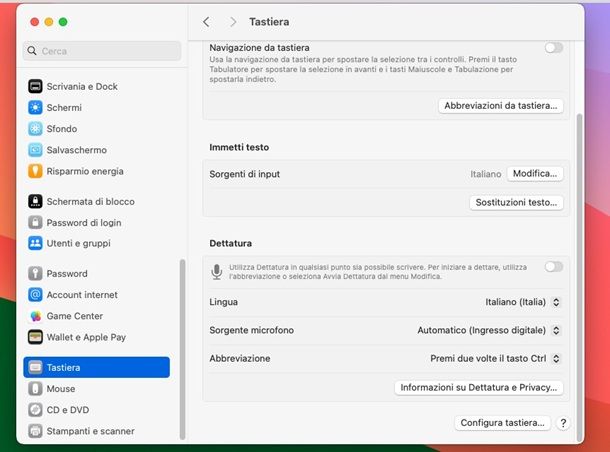
Task: Open the Lingua Italiano (Italia) popup
Action: click(x=522, y=302)
